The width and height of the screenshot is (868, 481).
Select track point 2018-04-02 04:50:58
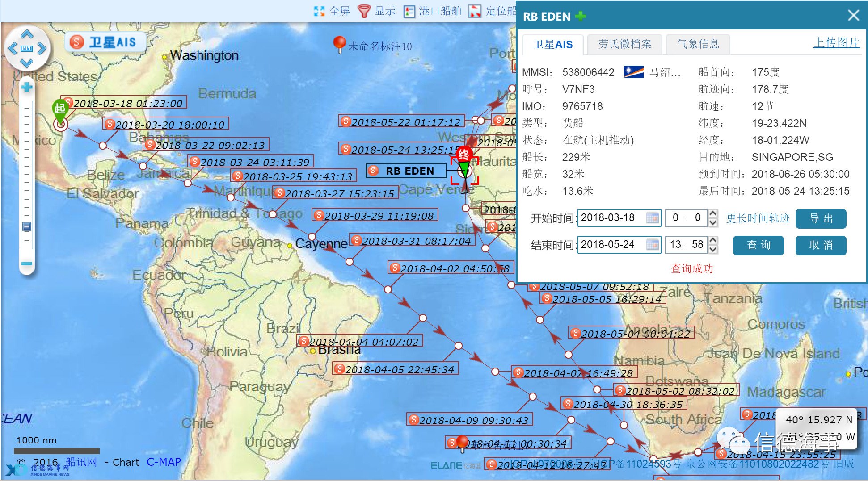(x=451, y=268)
